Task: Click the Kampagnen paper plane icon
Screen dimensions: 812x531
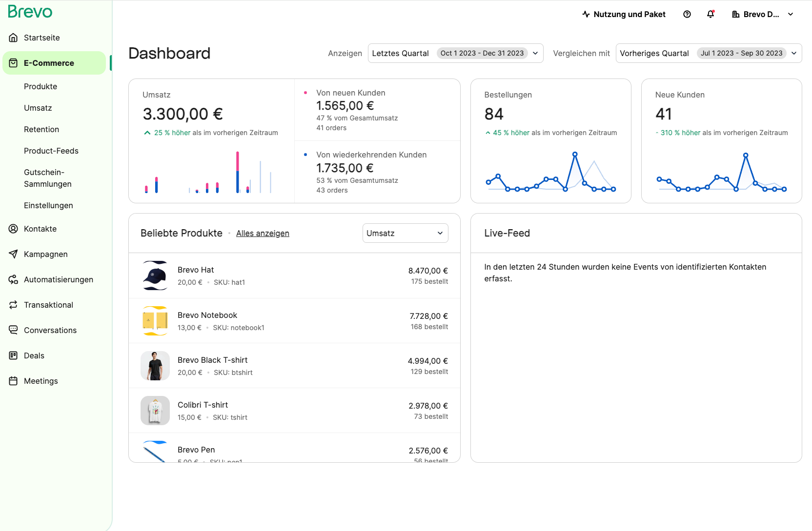Action: [x=13, y=254]
